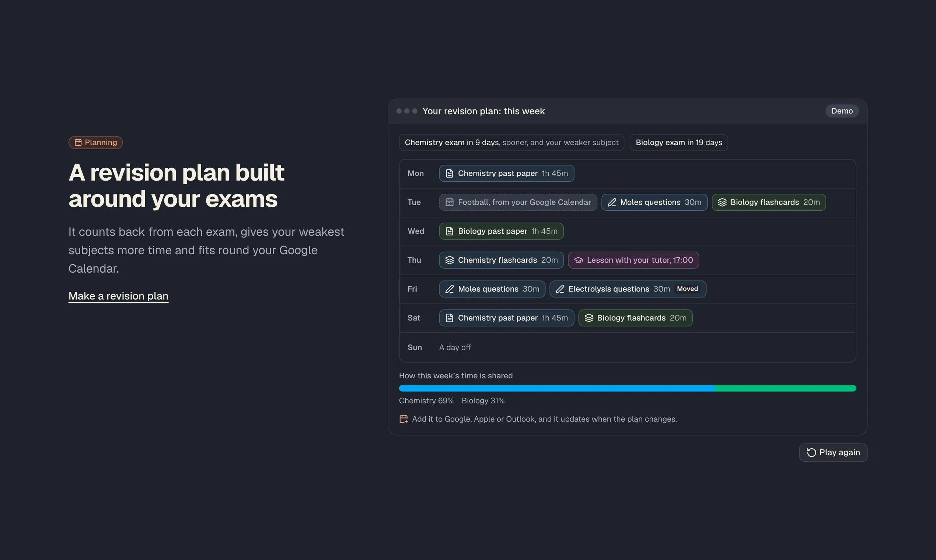The height and width of the screenshot is (560, 936).
Task: Click the Fri row label
Action: pyautogui.click(x=412, y=289)
